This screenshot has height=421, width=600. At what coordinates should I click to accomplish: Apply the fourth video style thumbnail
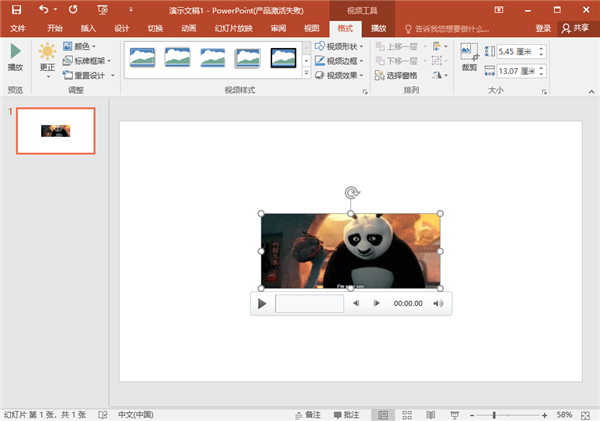[x=248, y=58]
